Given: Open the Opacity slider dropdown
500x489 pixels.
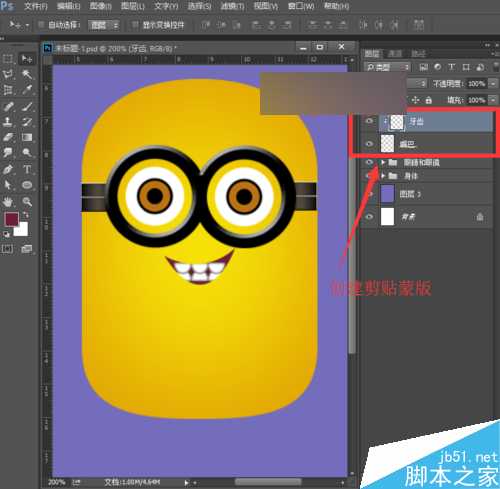Looking at the screenshot, I should [x=493, y=83].
